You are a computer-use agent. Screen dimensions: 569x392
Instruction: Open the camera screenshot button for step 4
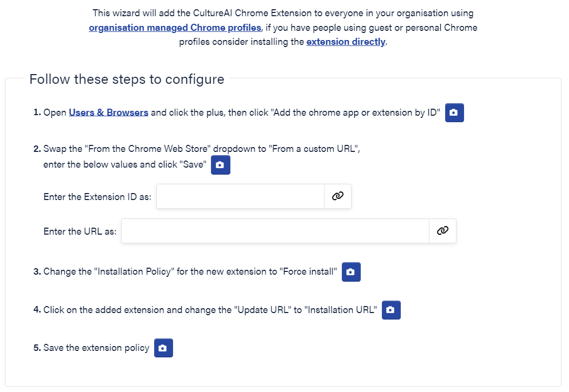(391, 310)
